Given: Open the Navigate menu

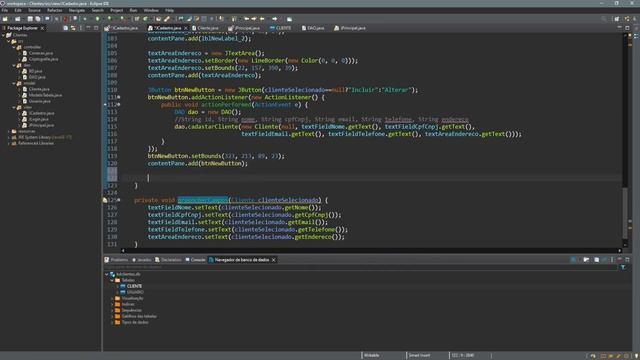Looking at the screenshot, I should [x=77, y=10].
